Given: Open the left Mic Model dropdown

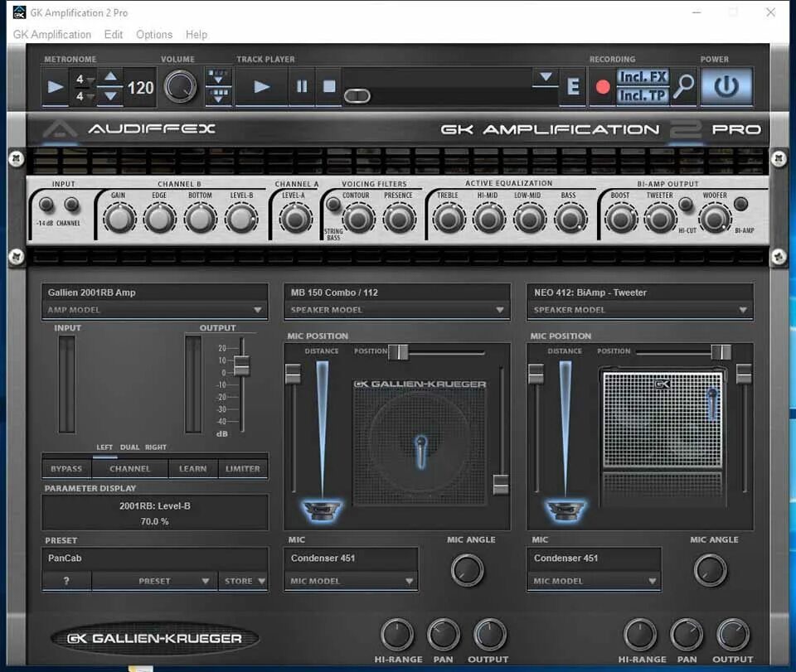Looking at the screenshot, I should click(350, 581).
